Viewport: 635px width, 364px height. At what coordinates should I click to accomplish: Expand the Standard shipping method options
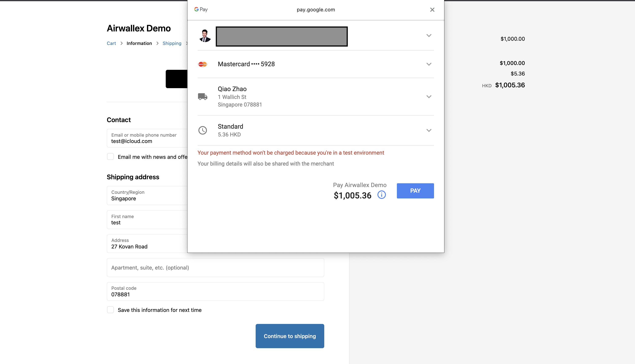tap(429, 130)
